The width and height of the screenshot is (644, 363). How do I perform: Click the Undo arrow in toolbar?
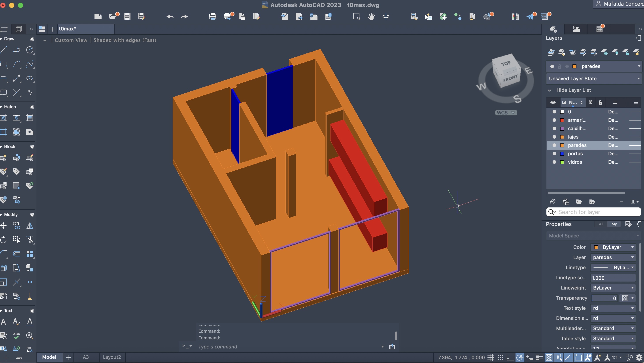170,17
